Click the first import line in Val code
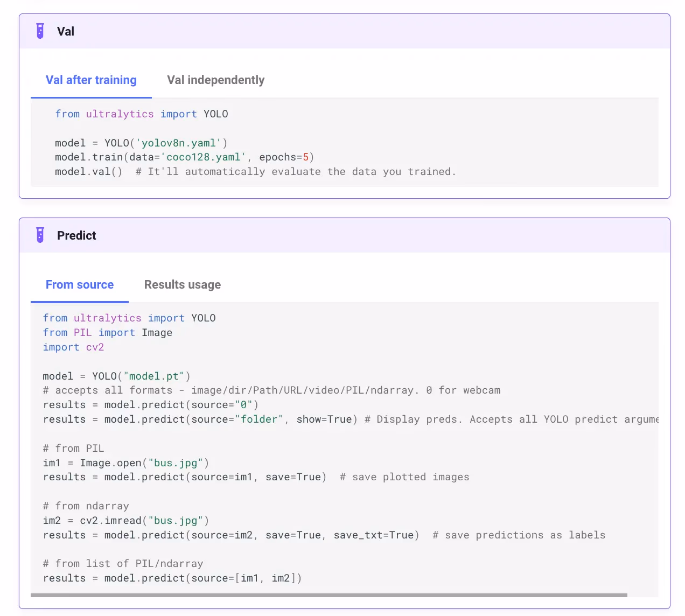 pos(141,114)
